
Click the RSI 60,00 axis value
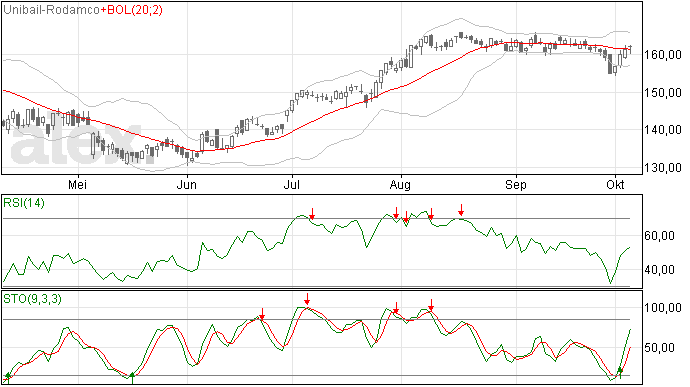659,236
